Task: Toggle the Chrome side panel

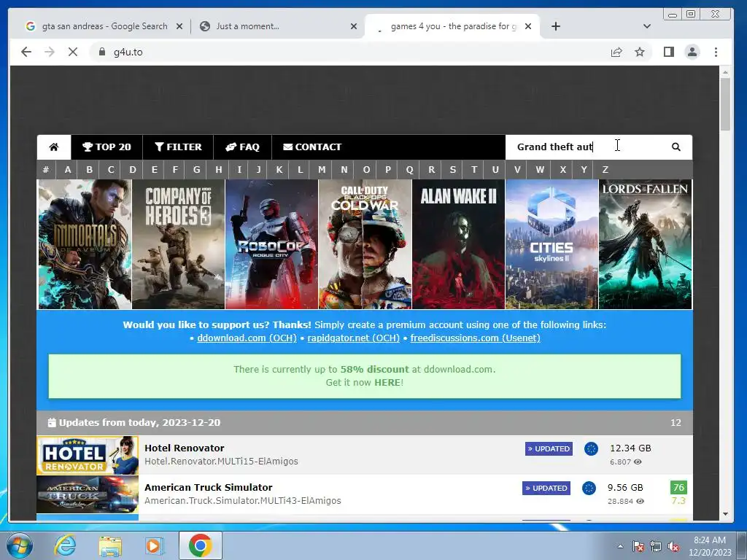Action: click(669, 52)
